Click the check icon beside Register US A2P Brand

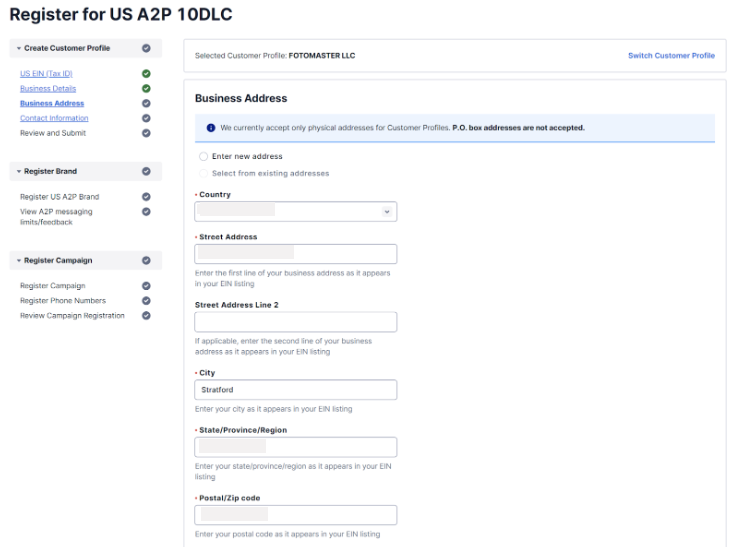[146, 197]
